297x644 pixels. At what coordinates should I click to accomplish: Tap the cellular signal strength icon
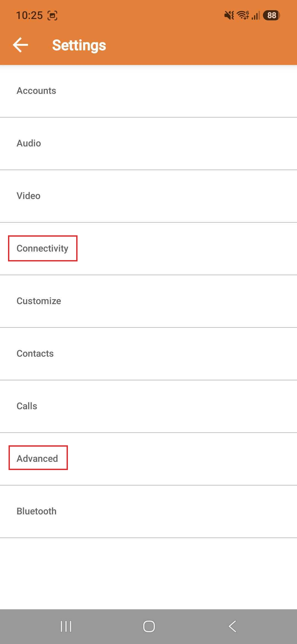pyautogui.click(x=255, y=15)
